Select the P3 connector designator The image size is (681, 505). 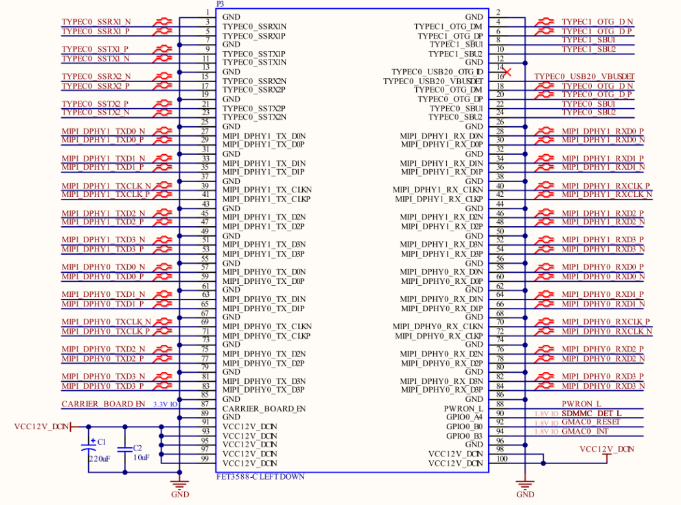220,4
